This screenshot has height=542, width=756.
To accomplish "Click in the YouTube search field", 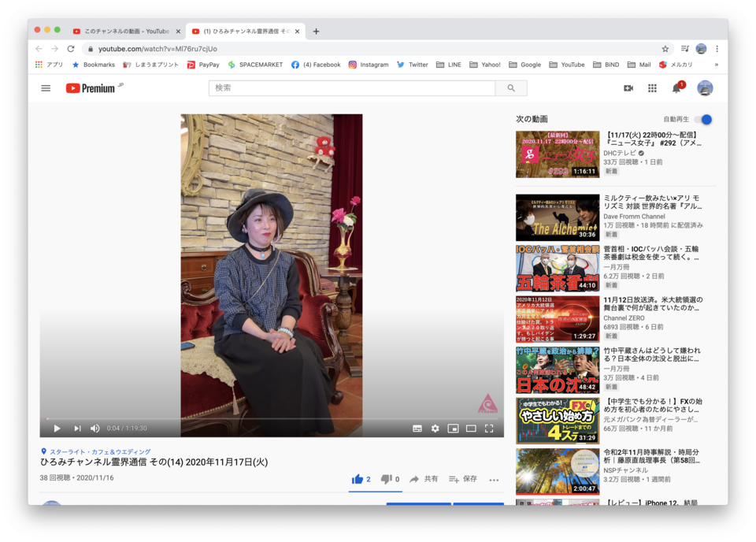I will (354, 88).
